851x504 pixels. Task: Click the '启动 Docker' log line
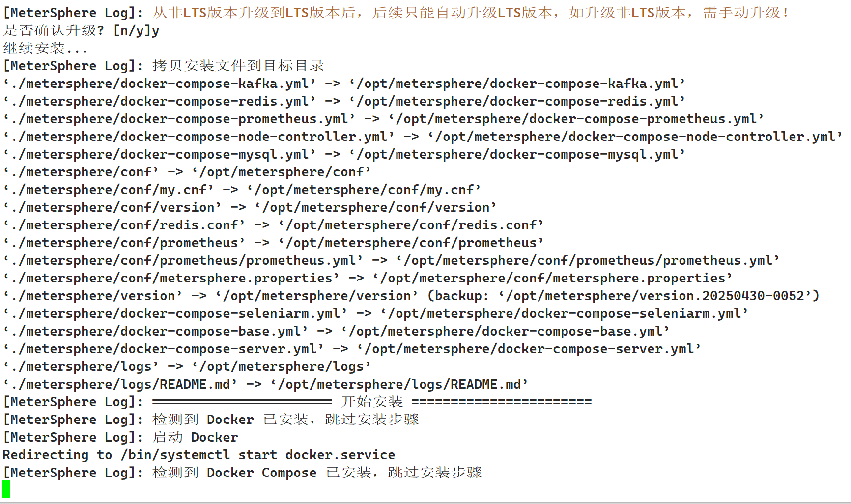195,437
